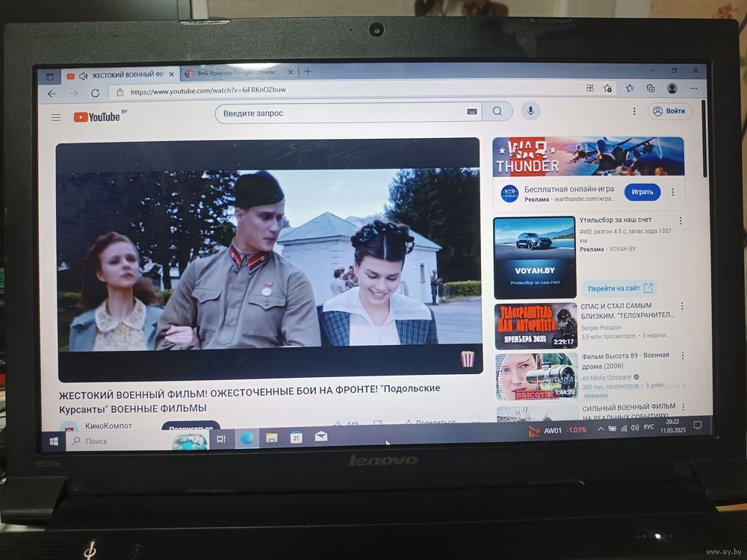This screenshot has width=747, height=560.
Task: Open the Mail app from the taskbar
Action: point(321,436)
